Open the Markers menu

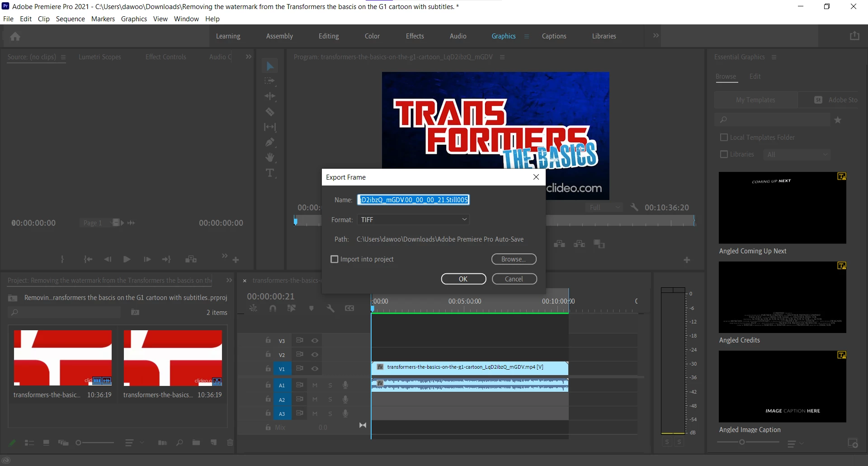103,19
